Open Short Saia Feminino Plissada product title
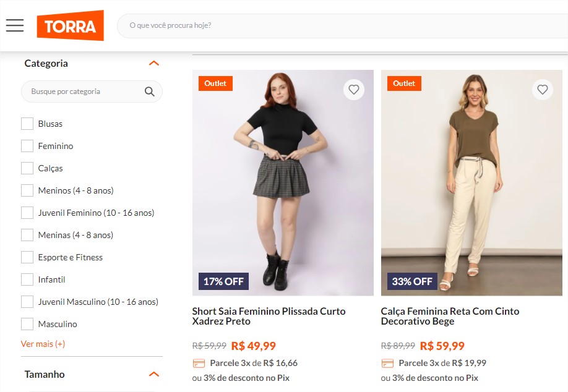This screenshot has height=392, width=568. coord(269,316)
